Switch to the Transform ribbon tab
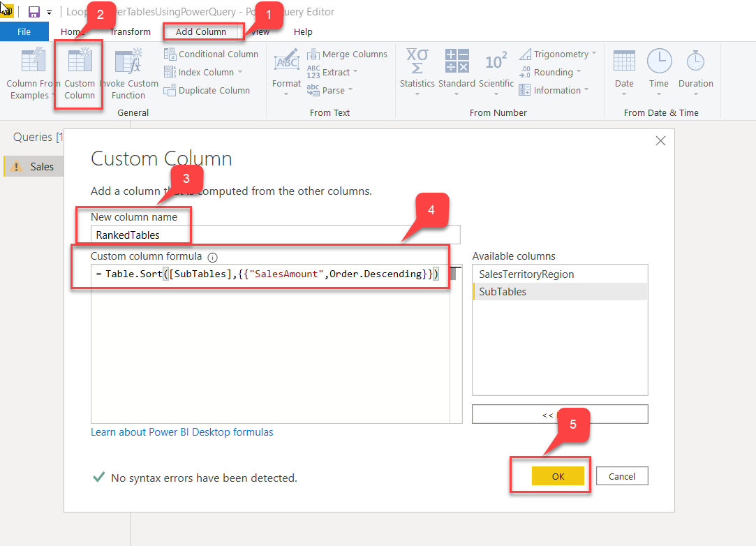756x546 pixels. pyautogui.click(x=130, y=32)
